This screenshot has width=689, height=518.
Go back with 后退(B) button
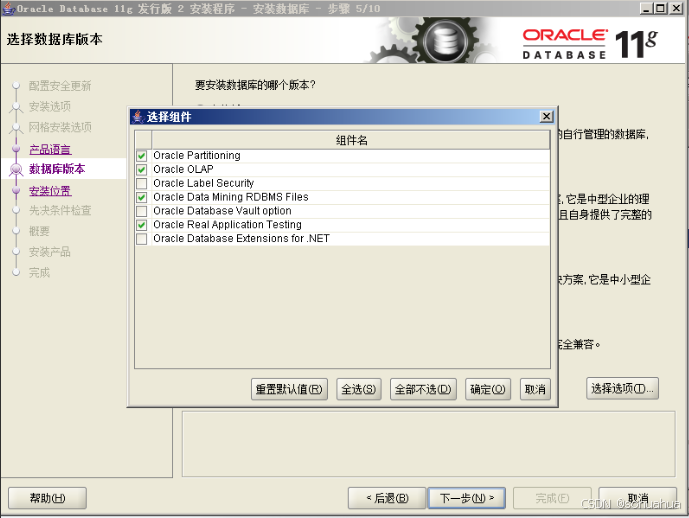[x=387, y=498]
